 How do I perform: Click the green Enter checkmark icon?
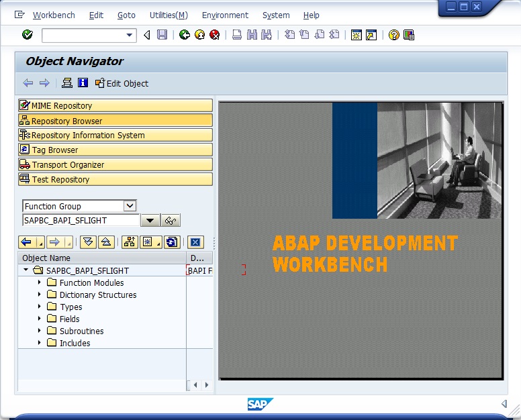click(x=28, y=34)
